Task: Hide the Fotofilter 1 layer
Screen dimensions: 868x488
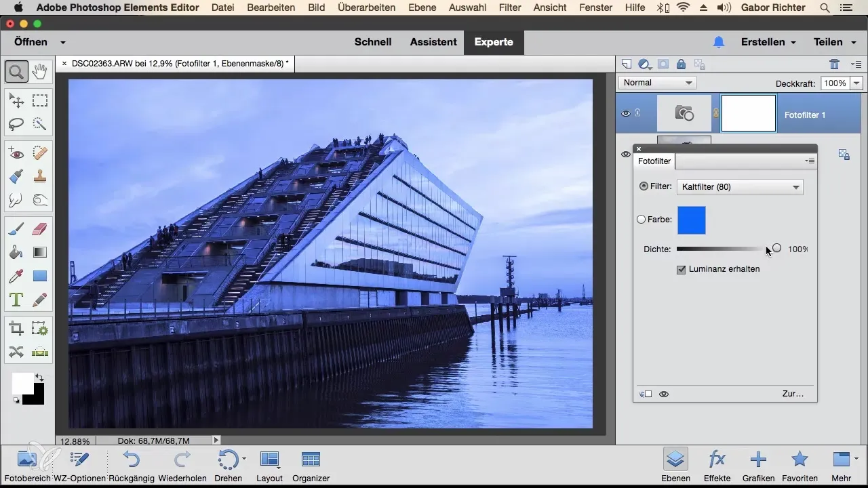Action: [626, 113]
